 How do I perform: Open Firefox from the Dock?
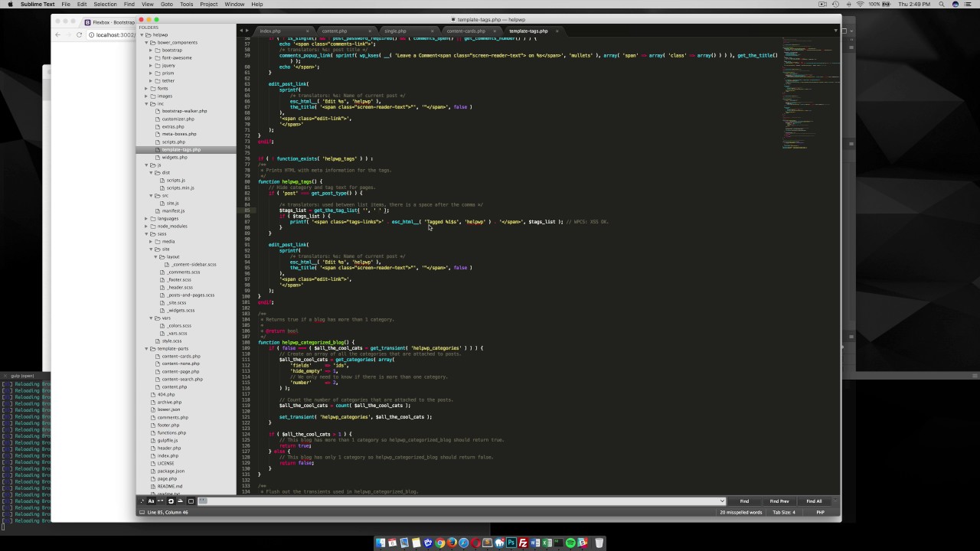[x=452, y=543]
